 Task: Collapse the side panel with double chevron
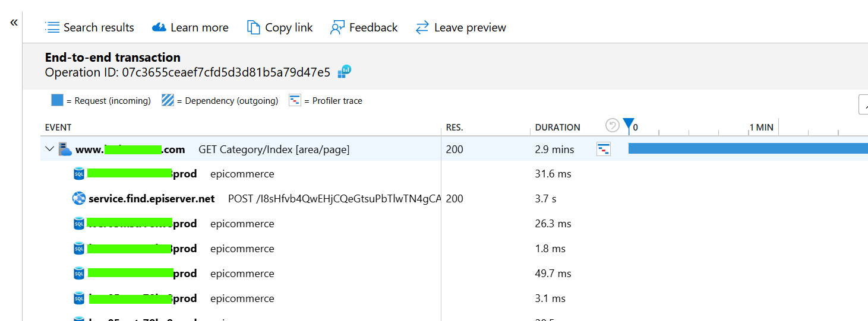pos(14,23)
